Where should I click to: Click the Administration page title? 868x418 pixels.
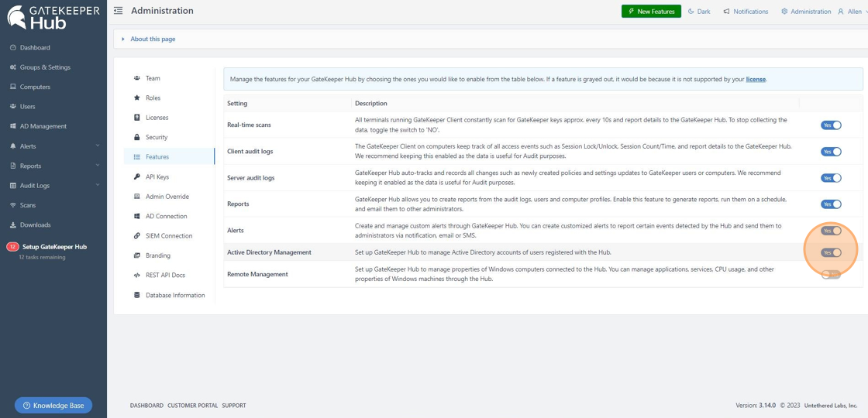[x=162, y=11]
